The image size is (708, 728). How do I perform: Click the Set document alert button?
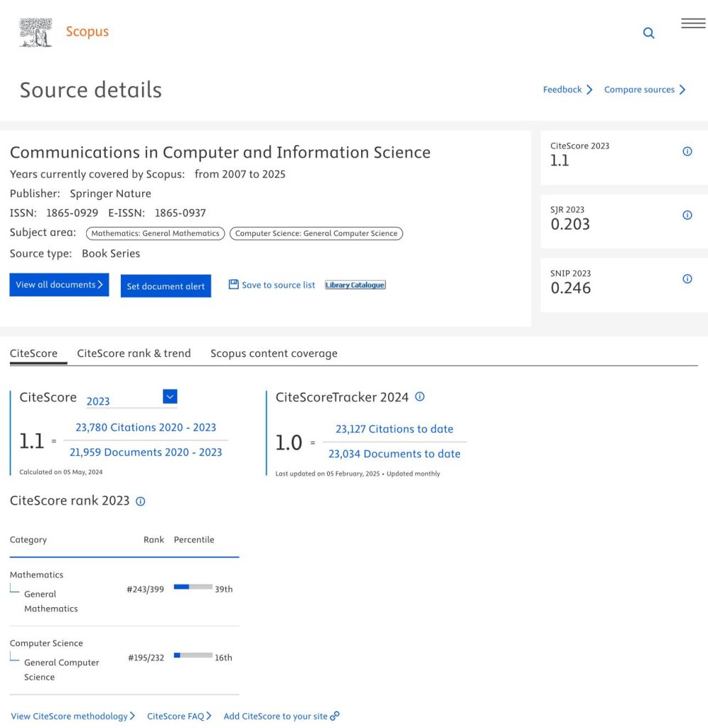[166, 286]
